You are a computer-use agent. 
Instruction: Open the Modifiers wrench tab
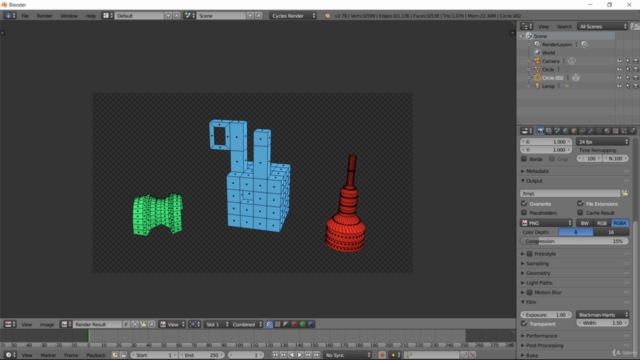[591, 131]
